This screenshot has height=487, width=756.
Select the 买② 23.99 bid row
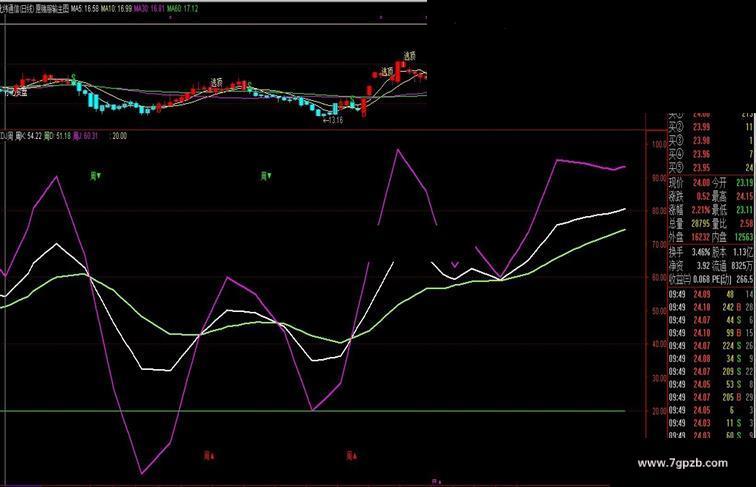click(x=712, y=127)
